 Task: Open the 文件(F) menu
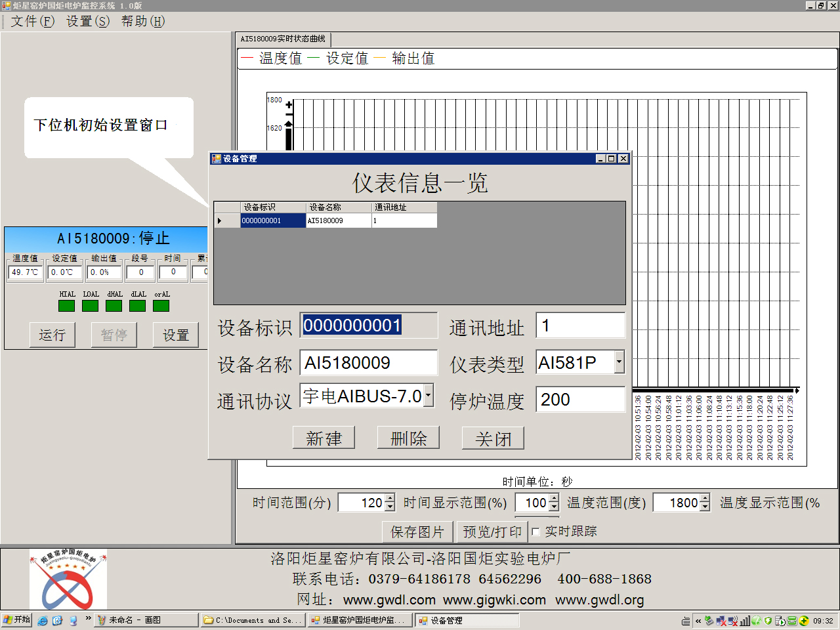32,21
